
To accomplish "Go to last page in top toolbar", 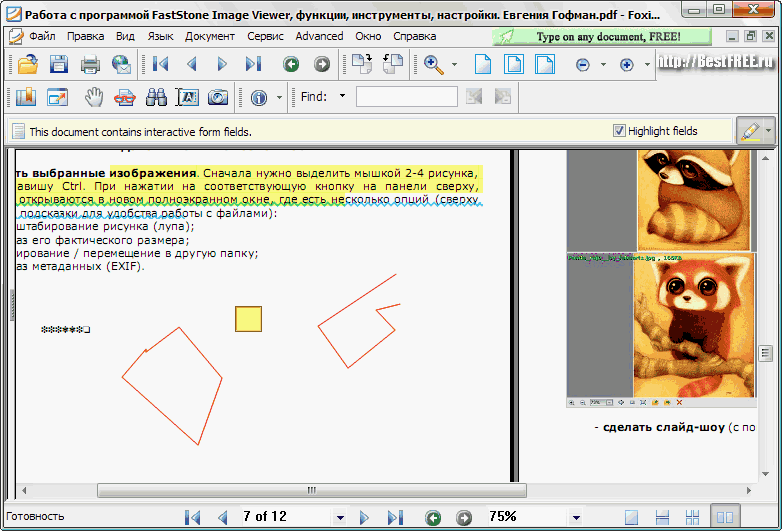I will (x=253, y=64).
